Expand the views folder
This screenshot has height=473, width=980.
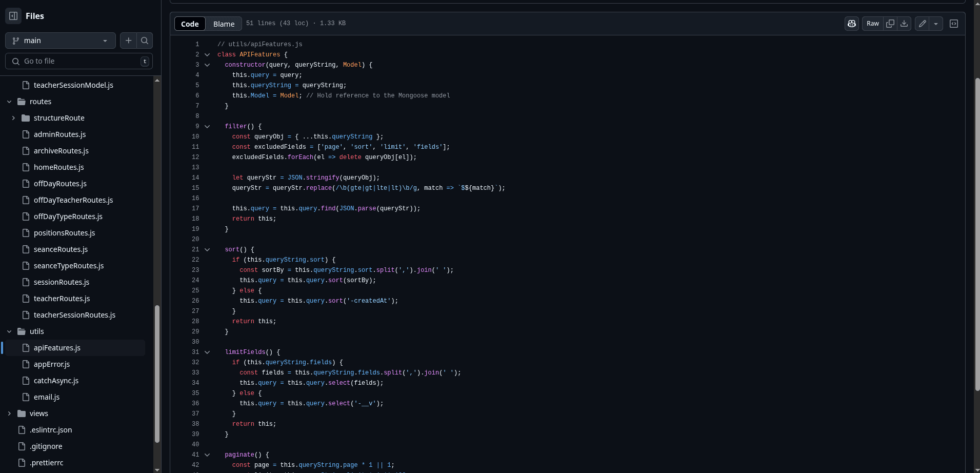click(9, 413)
